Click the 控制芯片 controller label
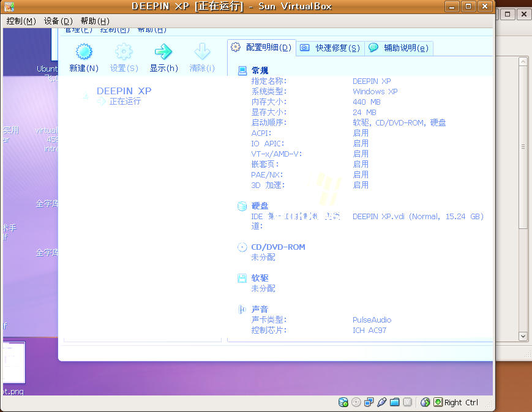Screen dimensions: 532x412 point(269,330)
